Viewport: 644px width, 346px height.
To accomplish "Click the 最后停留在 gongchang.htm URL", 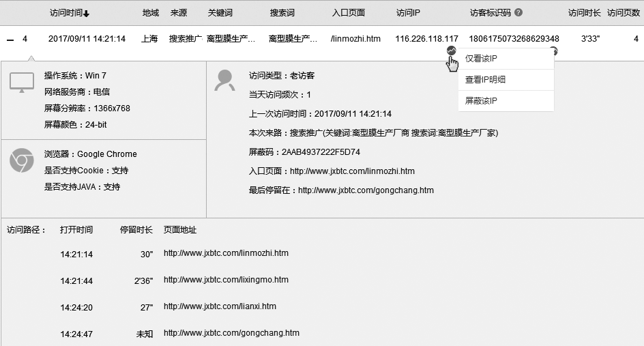I will click(x=366, y=191).
